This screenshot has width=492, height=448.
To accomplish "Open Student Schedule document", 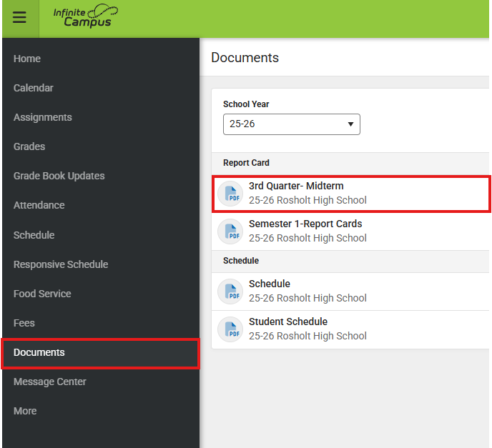I will (288, 322).
